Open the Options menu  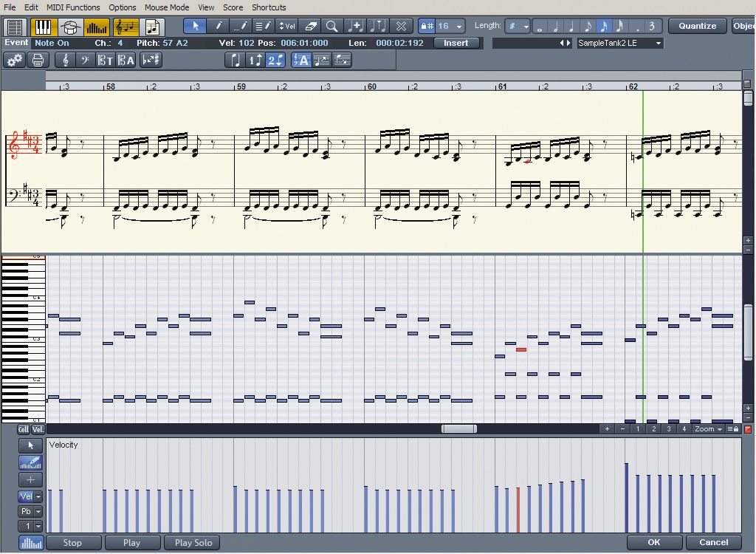[123, 7]
